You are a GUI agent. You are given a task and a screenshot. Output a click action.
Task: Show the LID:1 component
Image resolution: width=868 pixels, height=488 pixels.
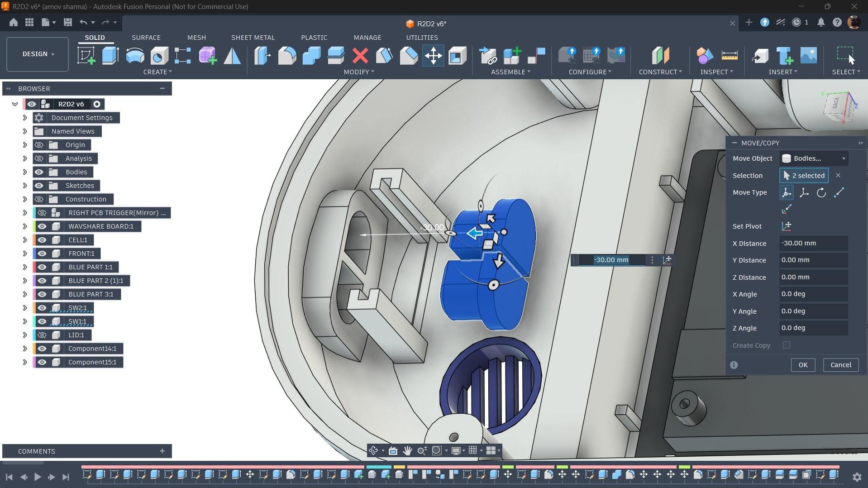[42, 335]
